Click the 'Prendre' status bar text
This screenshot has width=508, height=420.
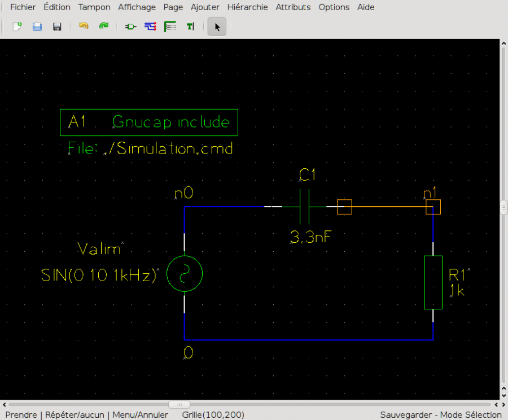[x=21, y=415]
